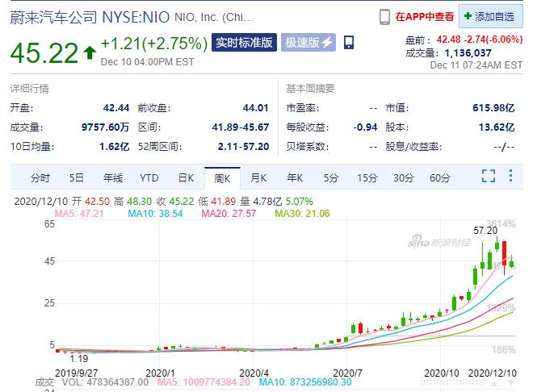This screenshot has height=392, width=537.
Task: Click the 区间 value 41.89-45.67
Action: click(241, 127)
